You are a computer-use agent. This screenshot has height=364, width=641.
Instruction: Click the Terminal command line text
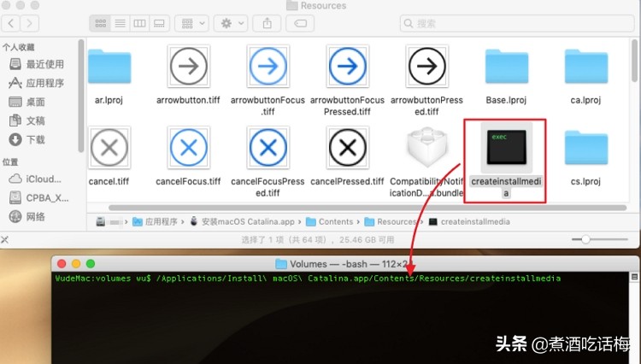click(308, 279)
